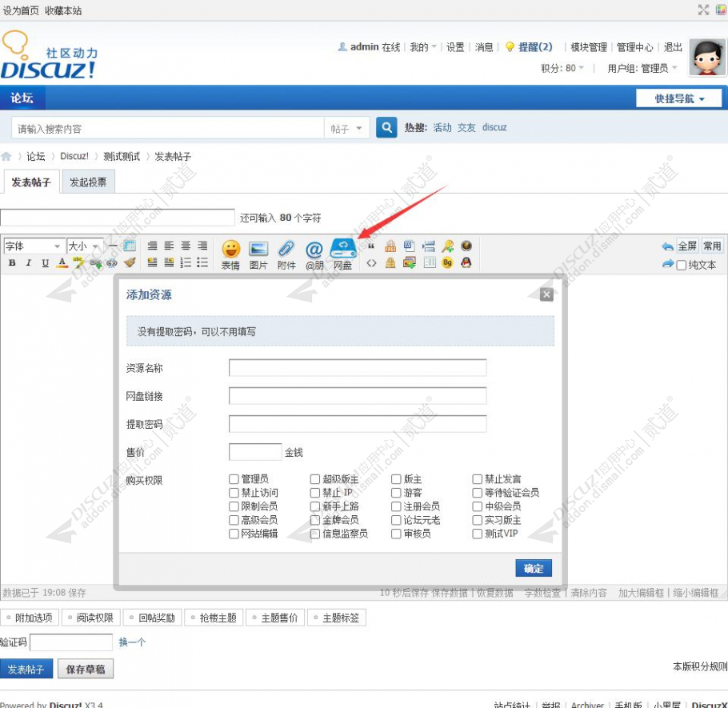This screenshot has width=728, height=708.
Task: Insert QQ penguin contact icon
Action: (466, 263)
